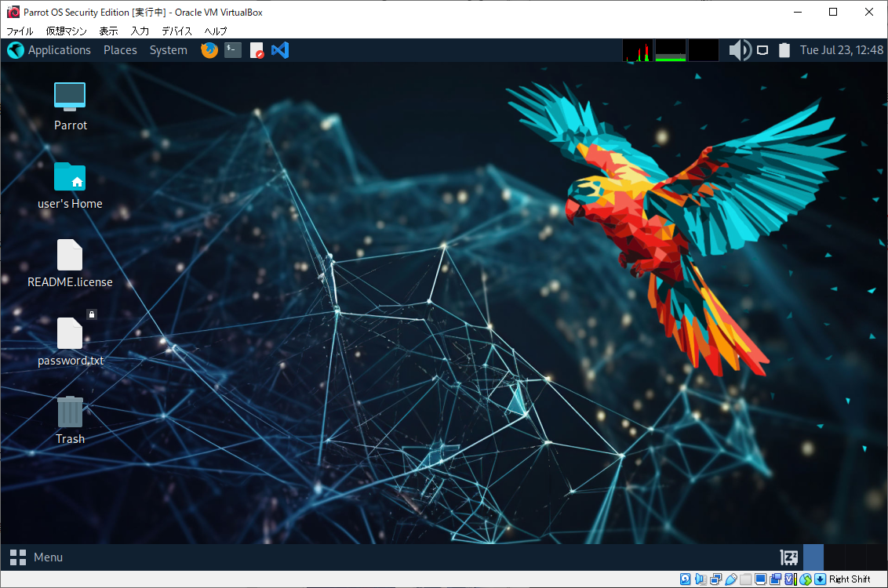This screenshot has height=588, width=888.
Task: Click the VirtualBox keyboard capture arrow indicator
Action: [820, 579]
